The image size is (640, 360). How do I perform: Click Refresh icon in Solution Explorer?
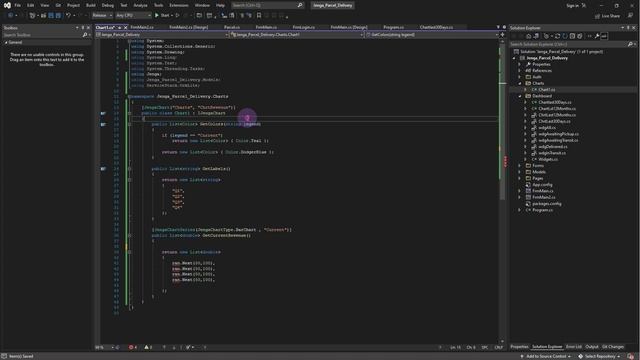pos(565,36)
